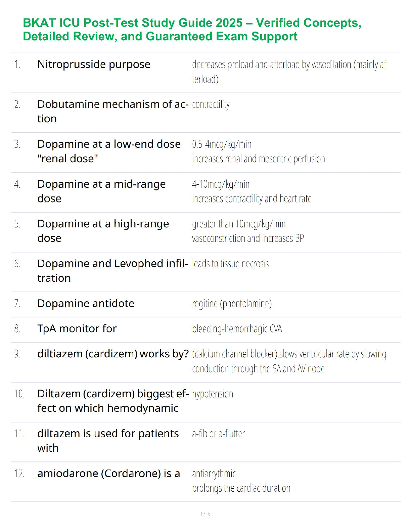Click "increases contractility and heart rate" text
411x532 pixels.
pos(252,199)
